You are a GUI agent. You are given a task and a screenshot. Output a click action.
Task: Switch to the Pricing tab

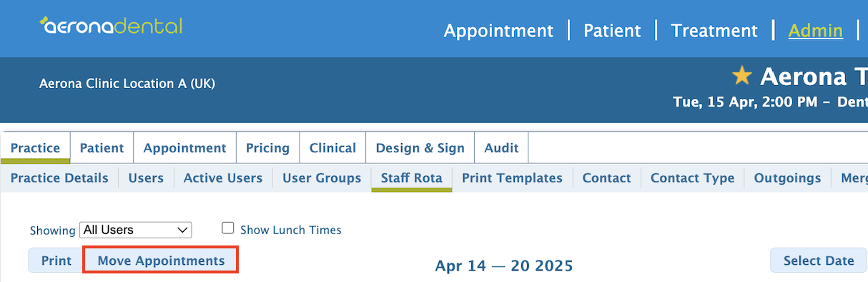click(x=267, y=148)
